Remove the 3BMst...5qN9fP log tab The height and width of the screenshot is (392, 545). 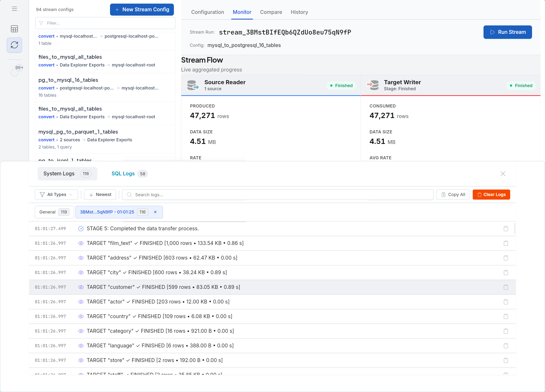(155, 212)
